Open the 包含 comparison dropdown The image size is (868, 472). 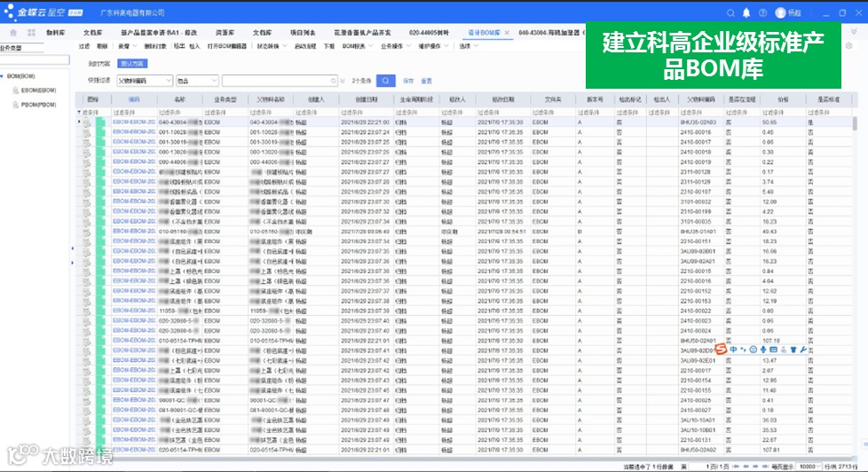click(x=214, y=81)
